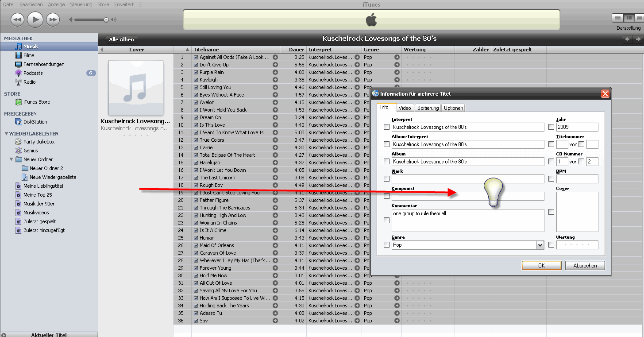Switch to list view in Darstellung
The height and width of the screenshot is (337, 644).
[617, 18]
